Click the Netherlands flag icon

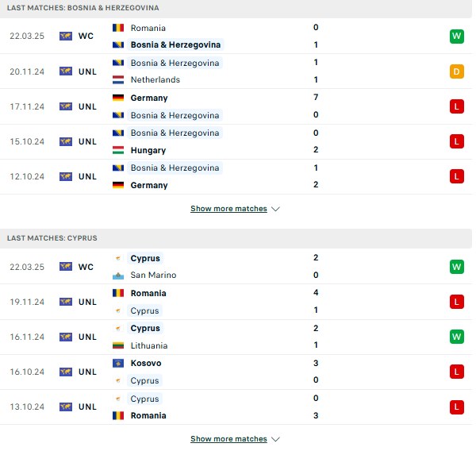click(x=118, y=79)
